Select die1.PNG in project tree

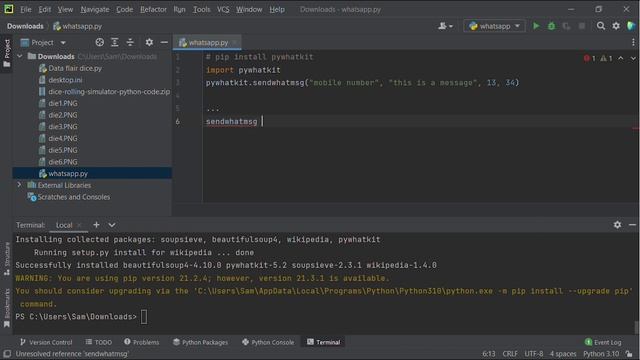tap(63, 103)
